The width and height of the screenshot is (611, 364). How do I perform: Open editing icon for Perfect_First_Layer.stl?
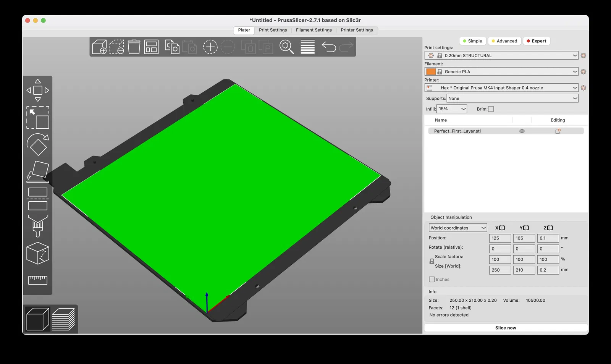[558, 131]
